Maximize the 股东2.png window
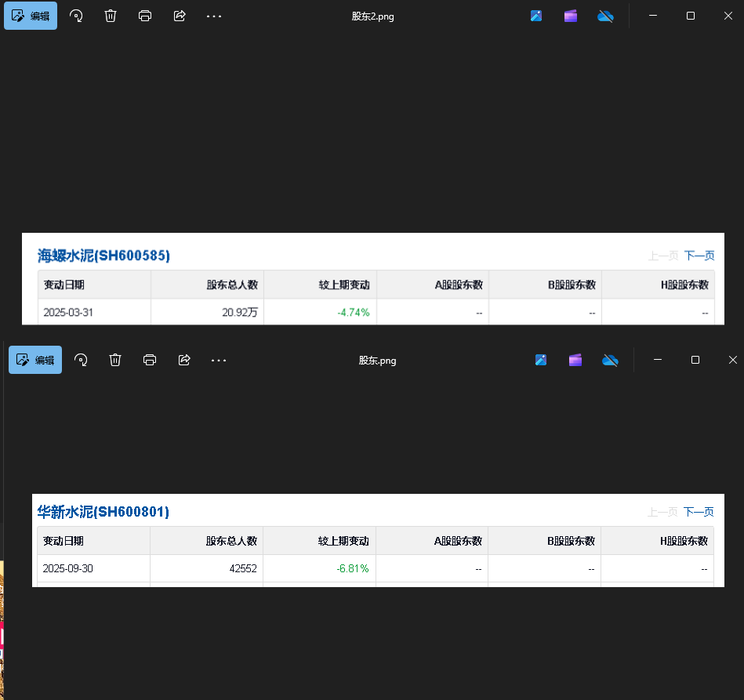This screenshot has width=744, height=700. pyautogui.click(x=691, y=16)
